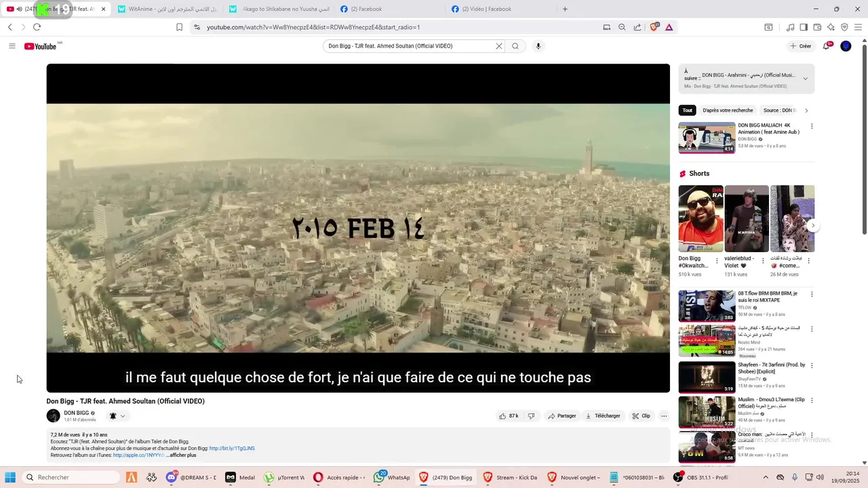Screen dimensions: 868x488
Task: Open the DON BIGG channel name link
Action: pos(77,413)
